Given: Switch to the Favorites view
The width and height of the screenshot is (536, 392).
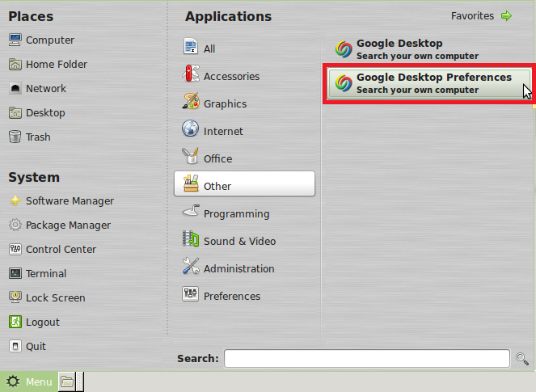Looking at the screenshot, I should (481, 15).
